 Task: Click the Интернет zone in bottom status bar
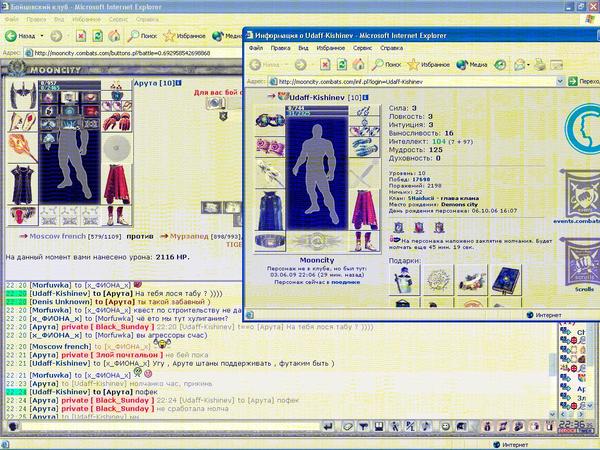click(x=511, y=445)
